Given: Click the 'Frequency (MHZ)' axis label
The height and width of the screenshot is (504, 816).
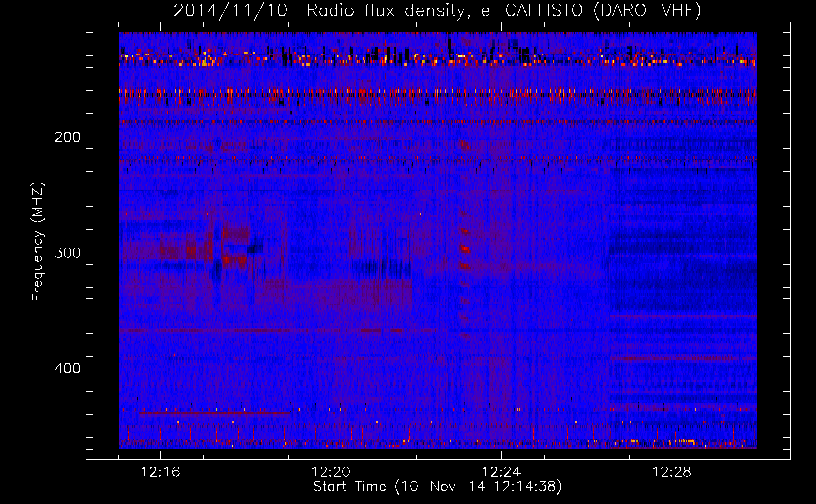Looking at the screenshot, I should 38,242.
